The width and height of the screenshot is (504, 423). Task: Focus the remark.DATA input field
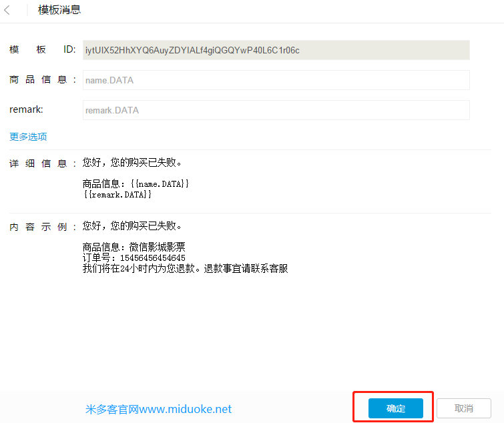(x=276, y=110)
